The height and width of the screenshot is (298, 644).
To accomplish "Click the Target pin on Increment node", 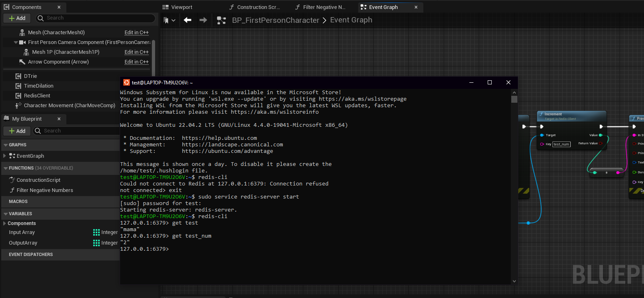I will [x=542, y=135].
